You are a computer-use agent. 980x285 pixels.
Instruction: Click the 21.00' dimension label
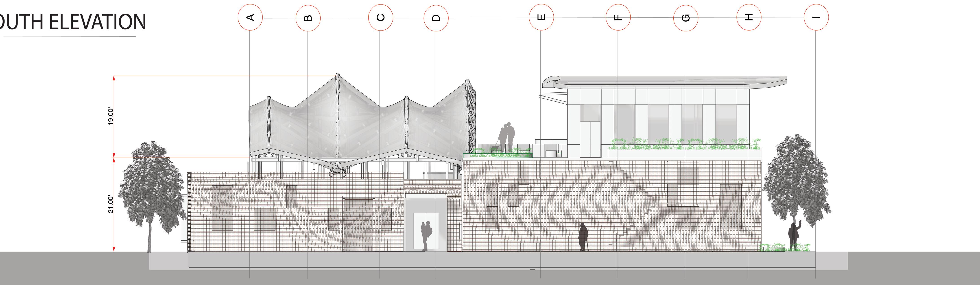click(110, 204)
